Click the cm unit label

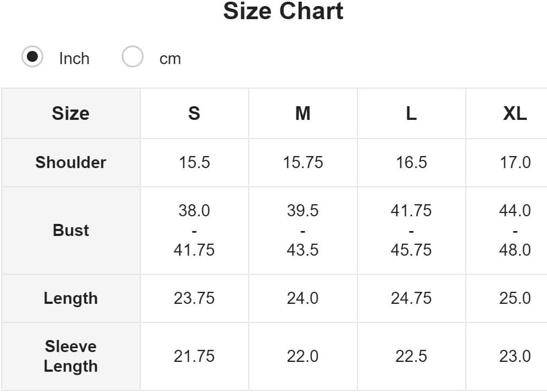pyautogui.click(x=170, y=59)
